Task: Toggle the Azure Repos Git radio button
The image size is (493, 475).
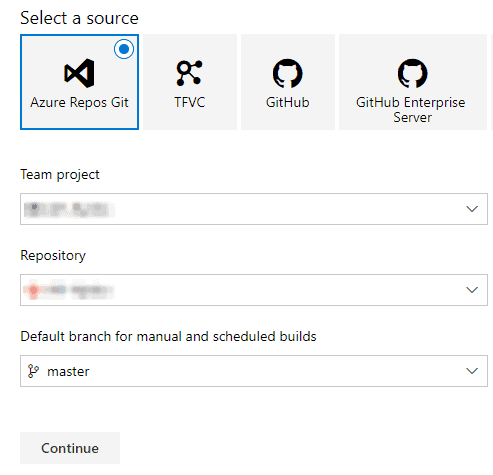Action: pyautogui.click(x=124, y=49)
